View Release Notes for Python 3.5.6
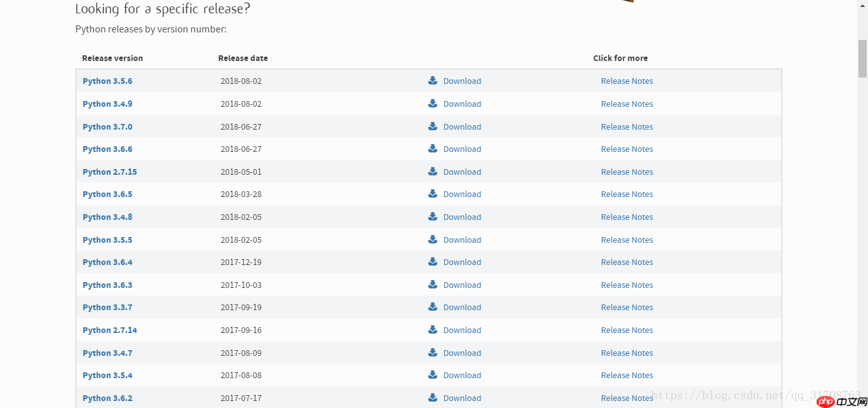This screenshot has width=868, height=408. pos(627,81)
